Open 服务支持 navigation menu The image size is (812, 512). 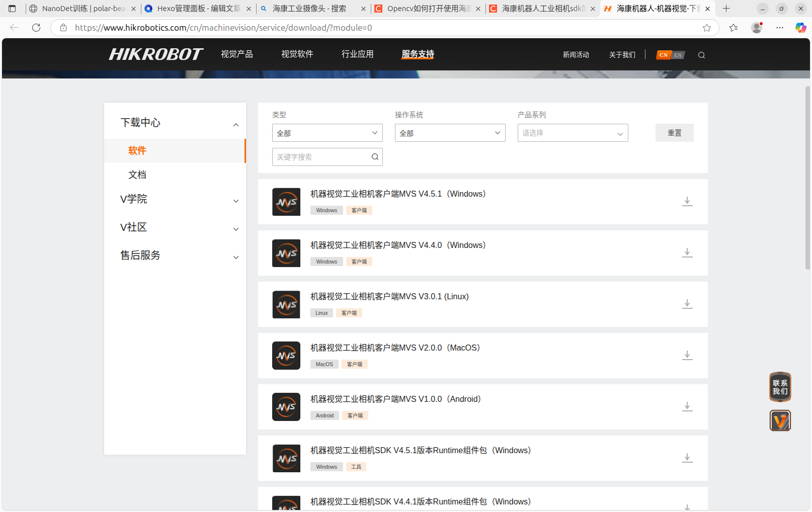(418, 54)
